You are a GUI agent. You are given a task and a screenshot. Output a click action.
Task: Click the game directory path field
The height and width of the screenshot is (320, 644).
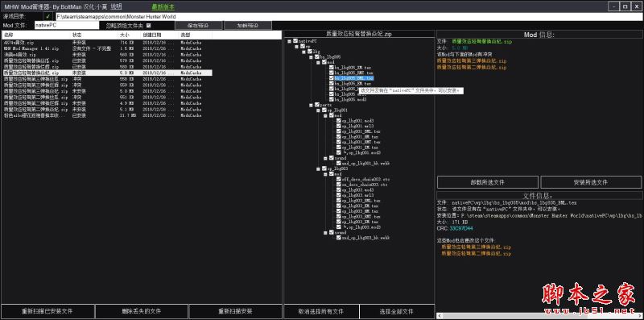click(349, 17)
